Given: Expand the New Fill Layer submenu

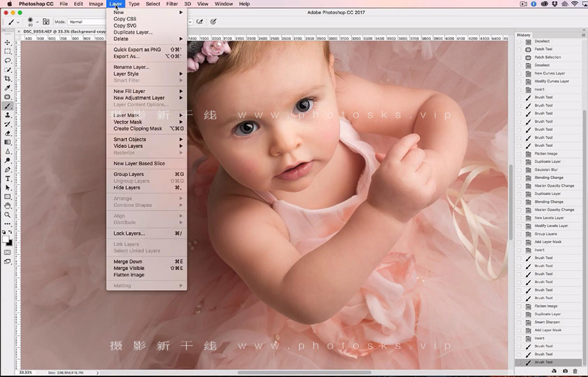Looking at the screenshot, I should 146,91.
